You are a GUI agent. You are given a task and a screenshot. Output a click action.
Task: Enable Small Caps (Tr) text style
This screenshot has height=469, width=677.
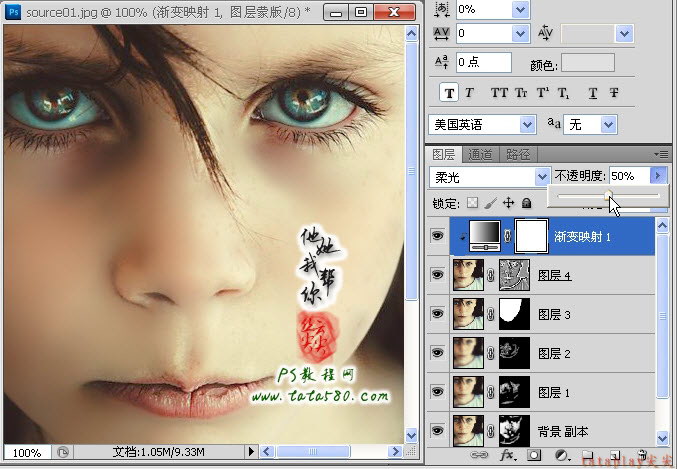tap(521, 93)
